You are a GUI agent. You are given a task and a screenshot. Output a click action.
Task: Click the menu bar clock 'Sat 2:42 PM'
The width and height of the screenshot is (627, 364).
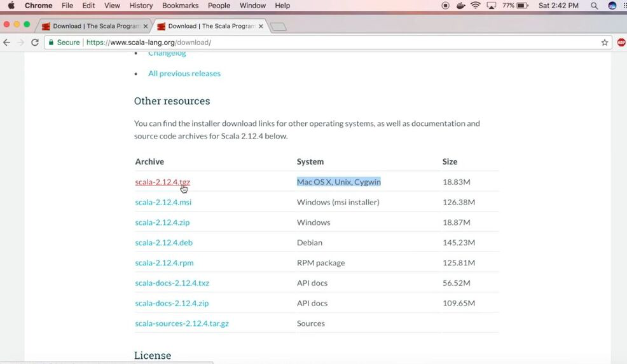558,6
